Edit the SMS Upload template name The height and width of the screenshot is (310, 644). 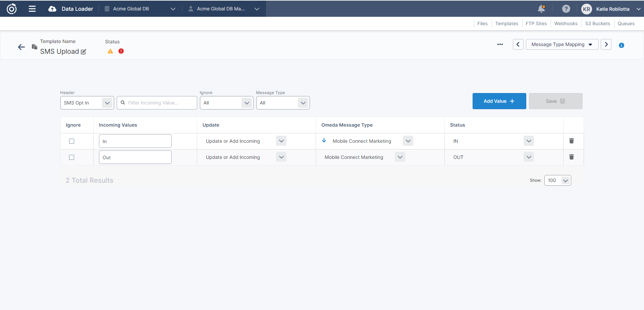84,52
